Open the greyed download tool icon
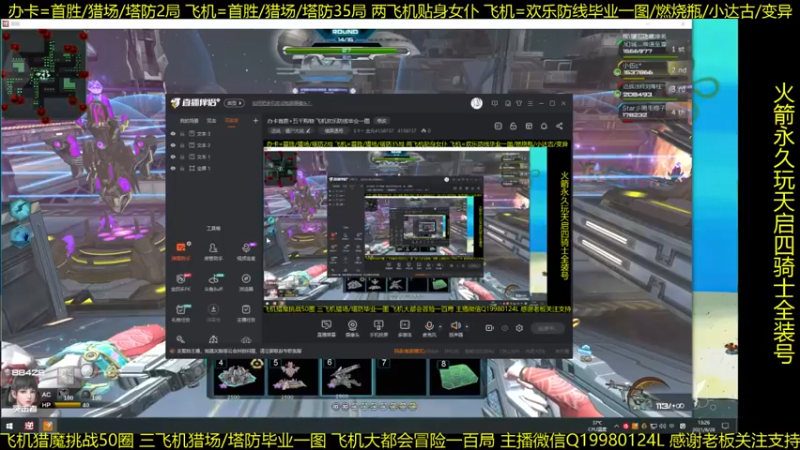The height and width of the screenshot is (450, 800). point(213,313)
